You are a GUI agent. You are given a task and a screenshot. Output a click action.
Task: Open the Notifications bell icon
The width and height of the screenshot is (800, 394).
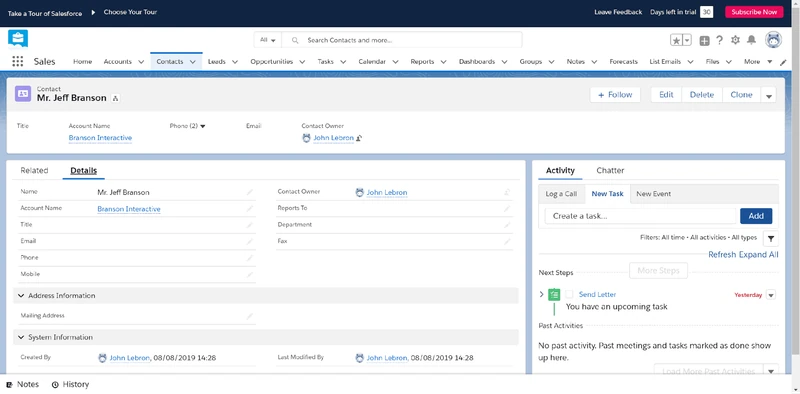[752, 40]
